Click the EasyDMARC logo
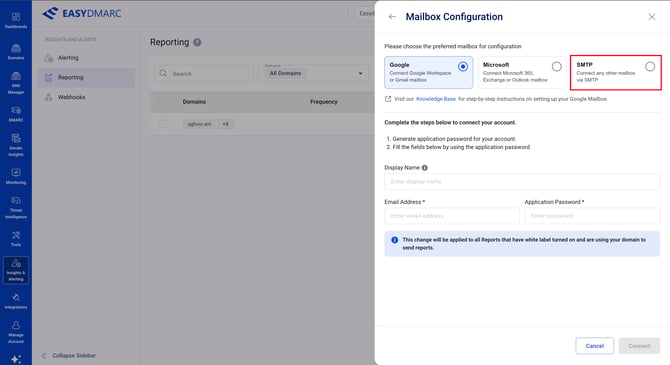 click(82, 13)
